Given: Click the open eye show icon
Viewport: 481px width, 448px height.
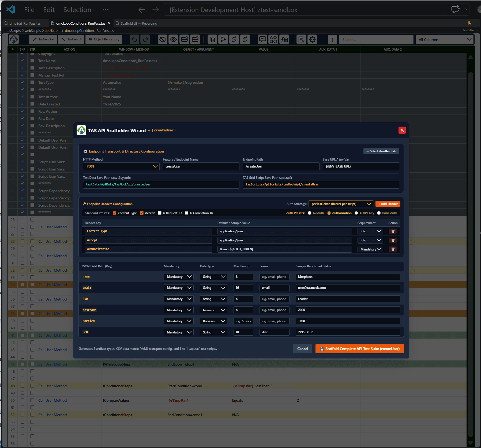Looking at the screenshot, I should tap(174, 40).
